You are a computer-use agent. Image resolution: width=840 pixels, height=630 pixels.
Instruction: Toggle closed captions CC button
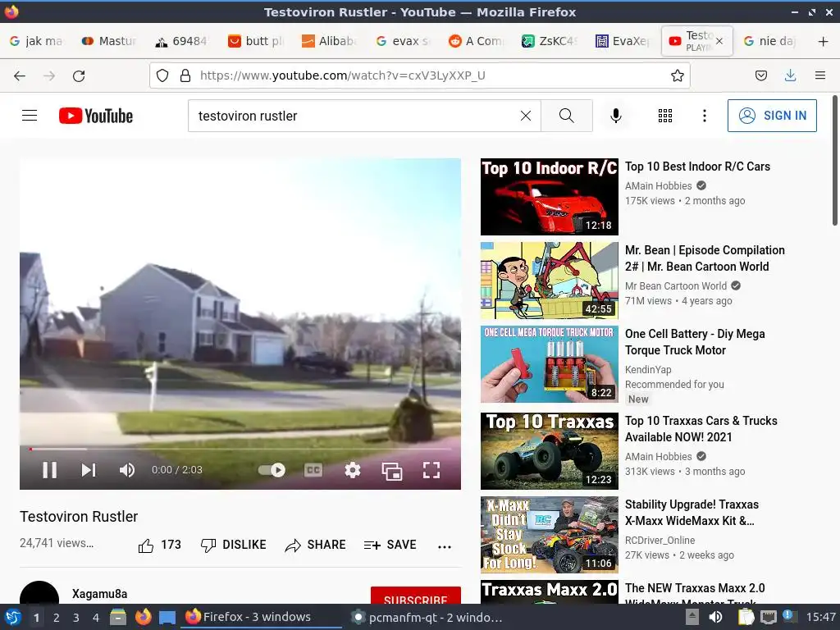[x=313, y=470]
